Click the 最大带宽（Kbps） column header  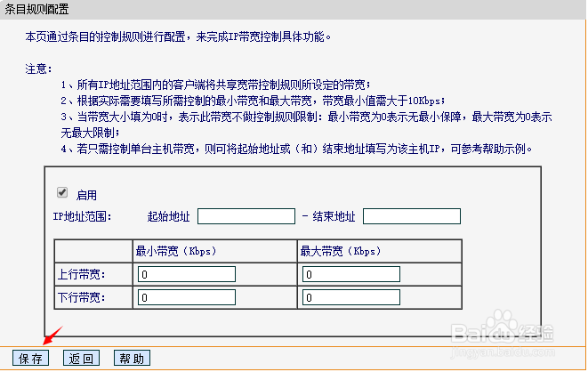pos(341,251)
